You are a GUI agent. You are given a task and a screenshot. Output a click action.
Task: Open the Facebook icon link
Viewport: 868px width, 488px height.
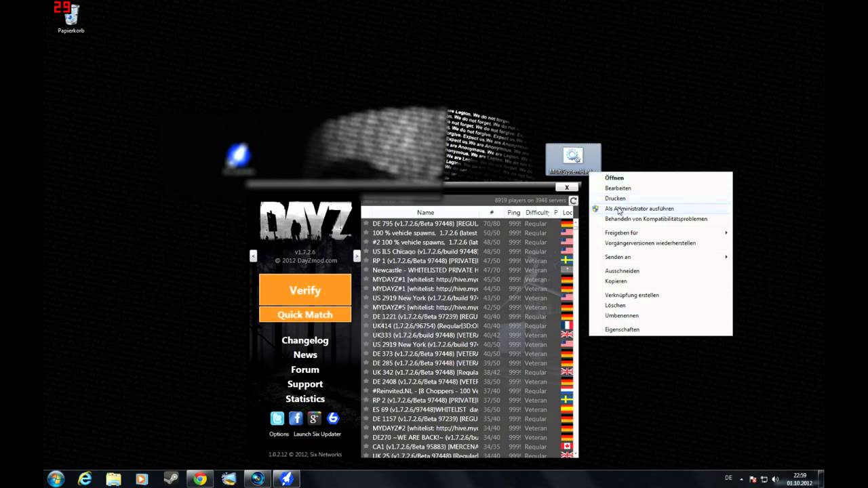click(296, 418)
